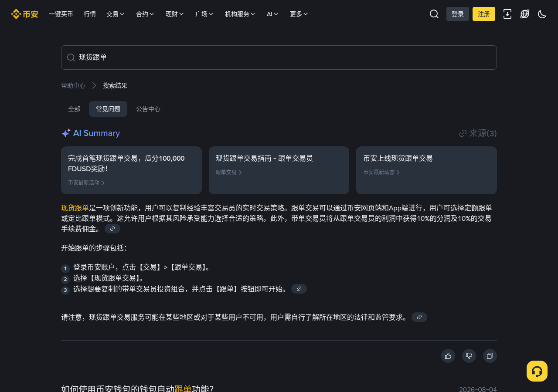Click the 币安最新活动 category link
Screen dimensions: 558x392
(86, 183)
